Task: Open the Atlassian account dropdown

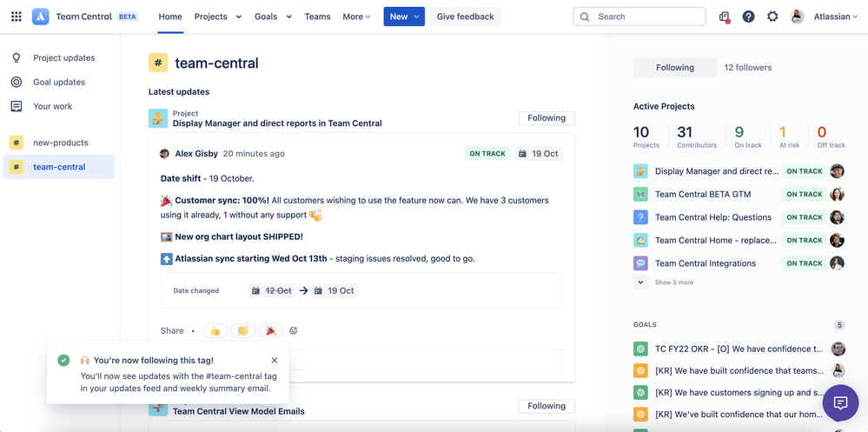Action: (x=836, y=17)
